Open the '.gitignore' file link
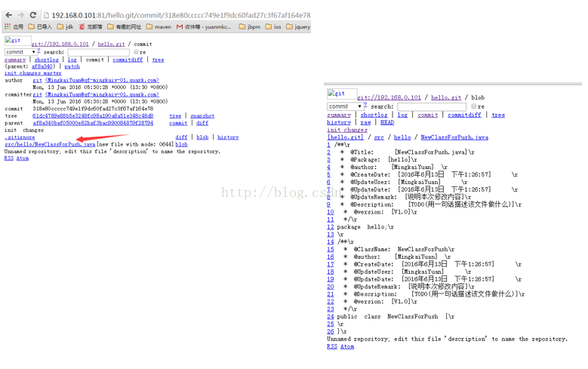The height and width of the screenshot is (369, 588). (x=20, y=137)
